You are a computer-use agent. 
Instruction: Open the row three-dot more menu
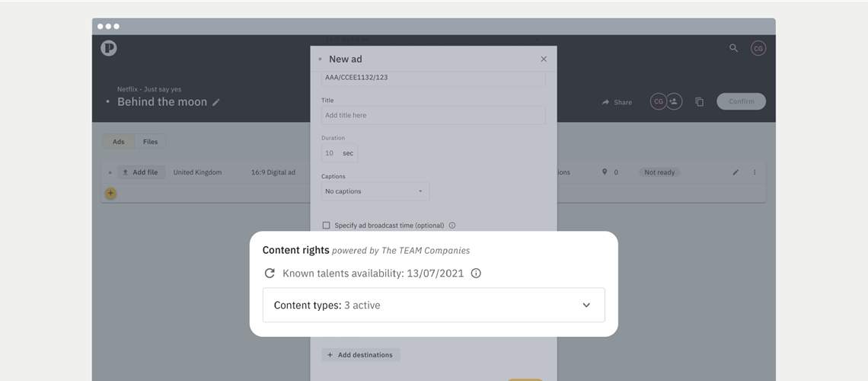pyautogui.click(x=755, y=172)
